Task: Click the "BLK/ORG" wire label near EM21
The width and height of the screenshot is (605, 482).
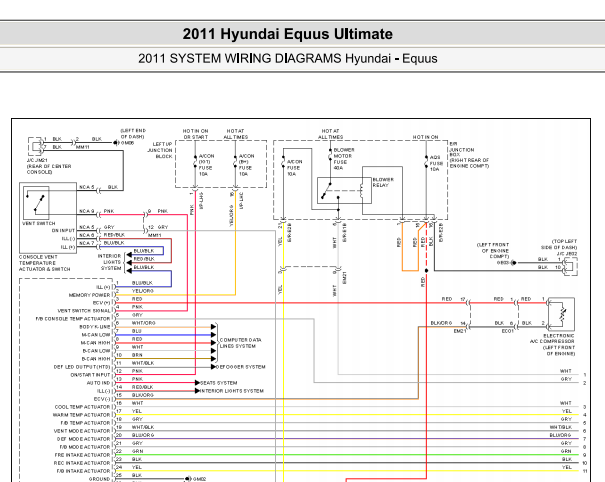Action: point(441,323)
